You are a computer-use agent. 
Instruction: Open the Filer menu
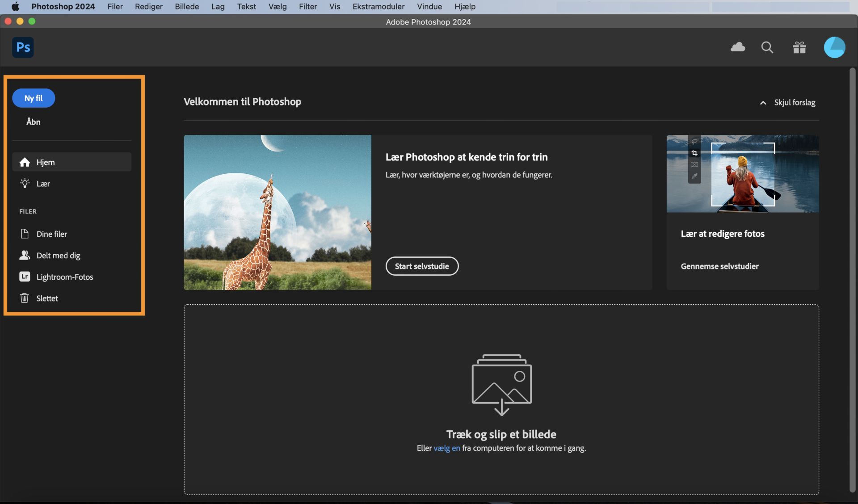(x=115, y=7)
